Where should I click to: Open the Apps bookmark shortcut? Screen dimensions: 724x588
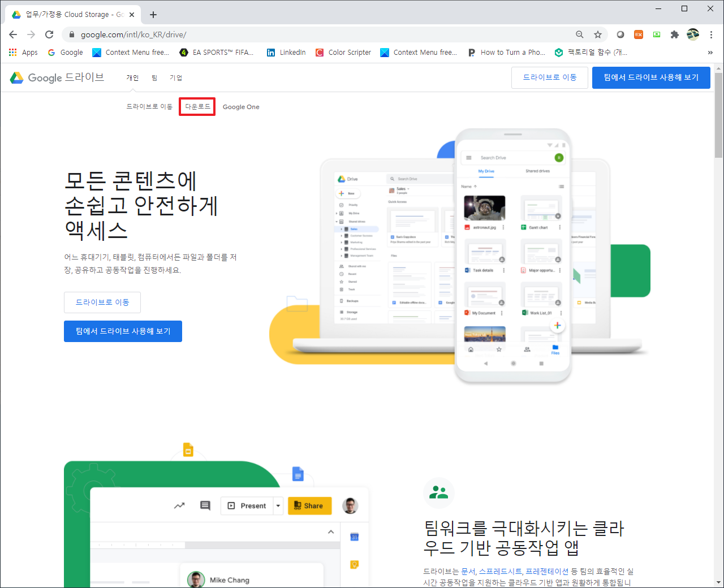tap(23, 53)
